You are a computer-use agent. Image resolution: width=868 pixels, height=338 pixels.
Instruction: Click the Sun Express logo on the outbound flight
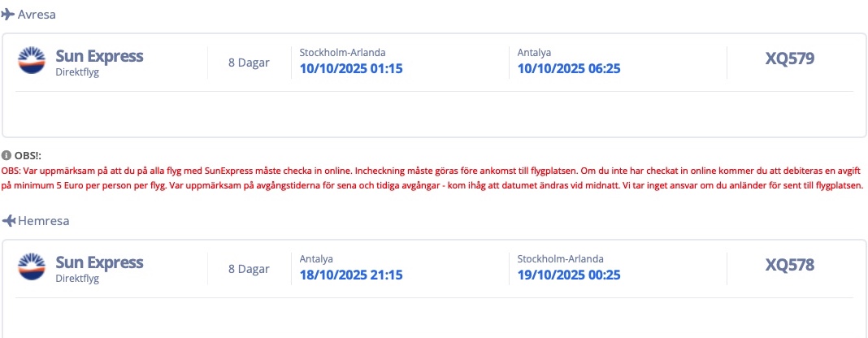(x=33, y=62)
